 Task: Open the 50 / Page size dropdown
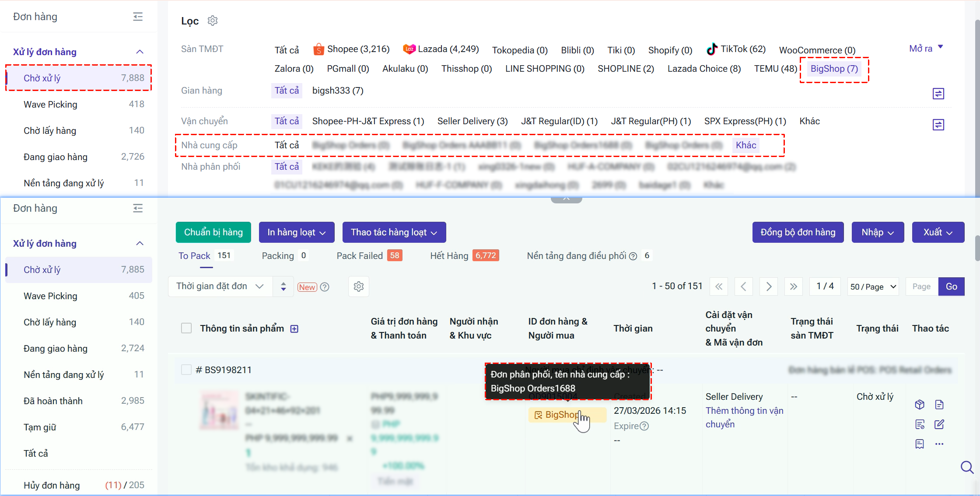873,287
